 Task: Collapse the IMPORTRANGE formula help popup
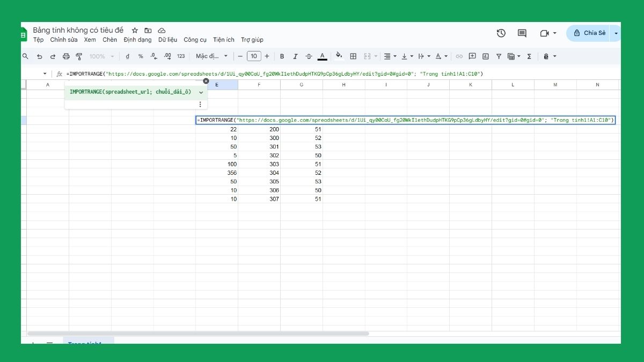click(201, 92)
